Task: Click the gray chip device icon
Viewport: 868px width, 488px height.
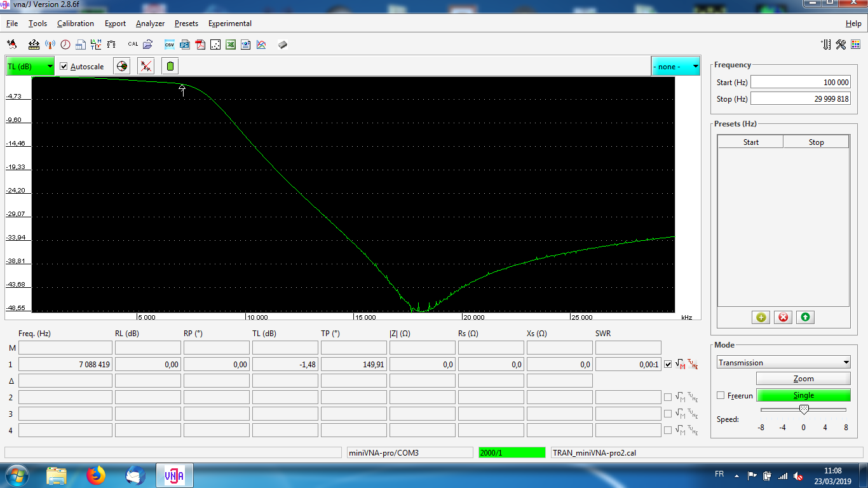Action: click(283, 44)
